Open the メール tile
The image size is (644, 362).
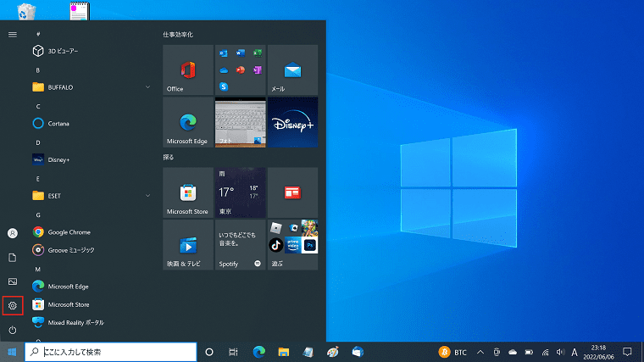click(293, 70)
